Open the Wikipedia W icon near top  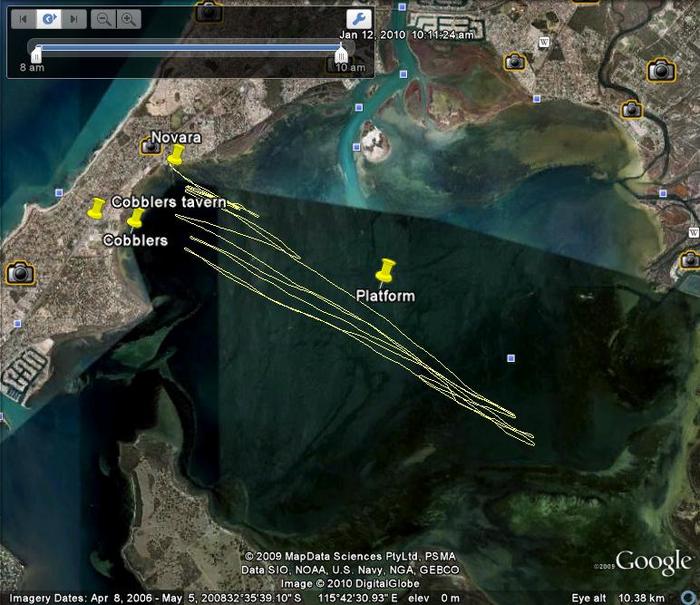pos(544,41)
